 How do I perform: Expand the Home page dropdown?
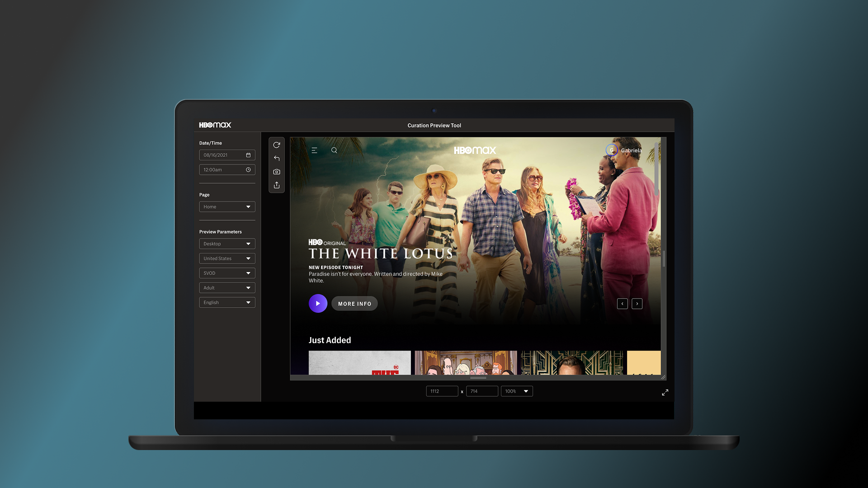[227, 207]
